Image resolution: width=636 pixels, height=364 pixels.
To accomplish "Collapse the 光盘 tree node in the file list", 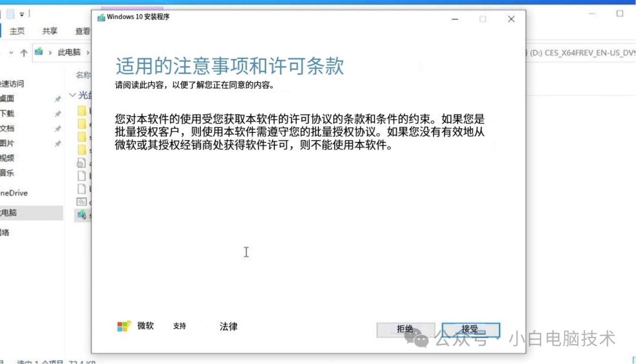I will [x=72, y=95].
